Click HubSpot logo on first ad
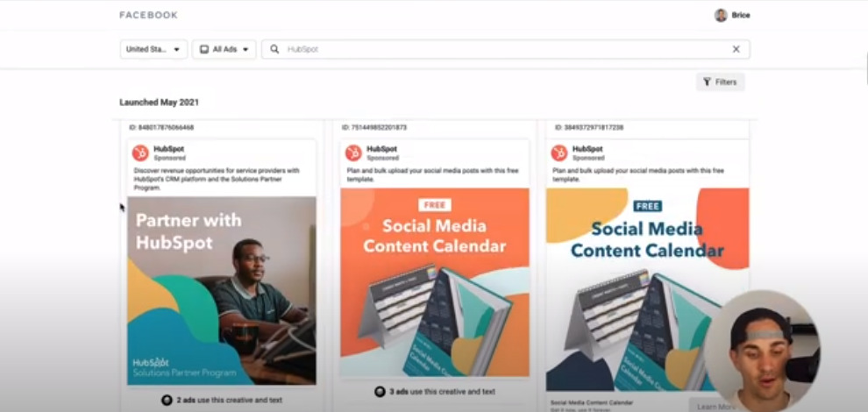Image resolution: width=868 pixels, height=412 pixels. tap(140, 153)
